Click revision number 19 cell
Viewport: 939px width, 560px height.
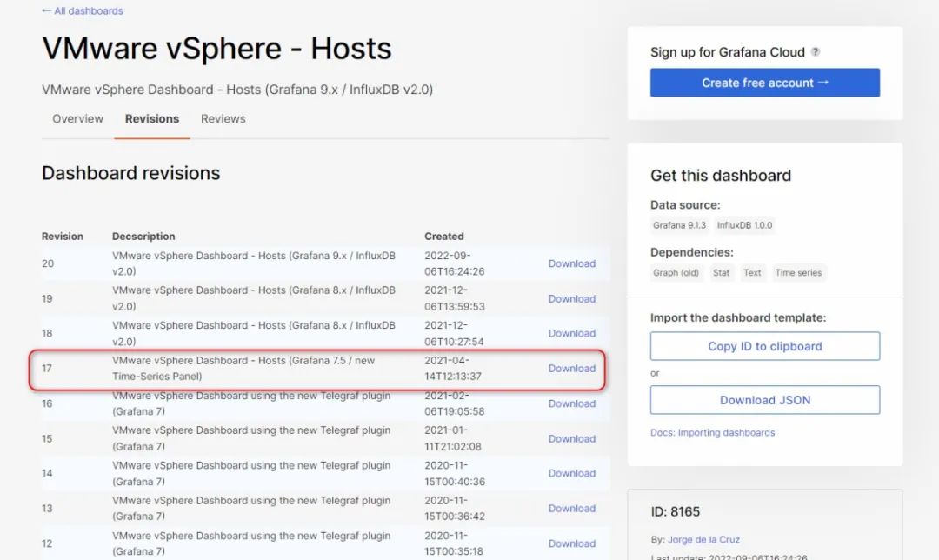click(x=47, y=299)
